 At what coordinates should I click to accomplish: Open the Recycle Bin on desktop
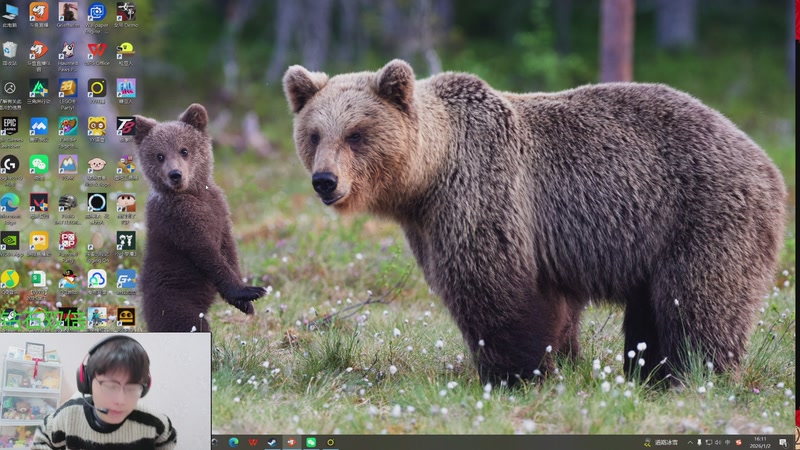10,54
